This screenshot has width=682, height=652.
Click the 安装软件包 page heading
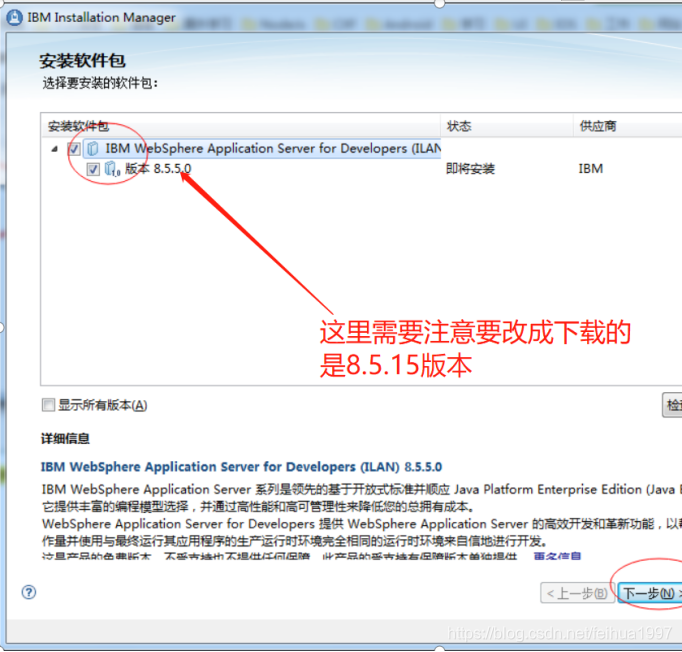pyautogui.click(x=82, y=61)
